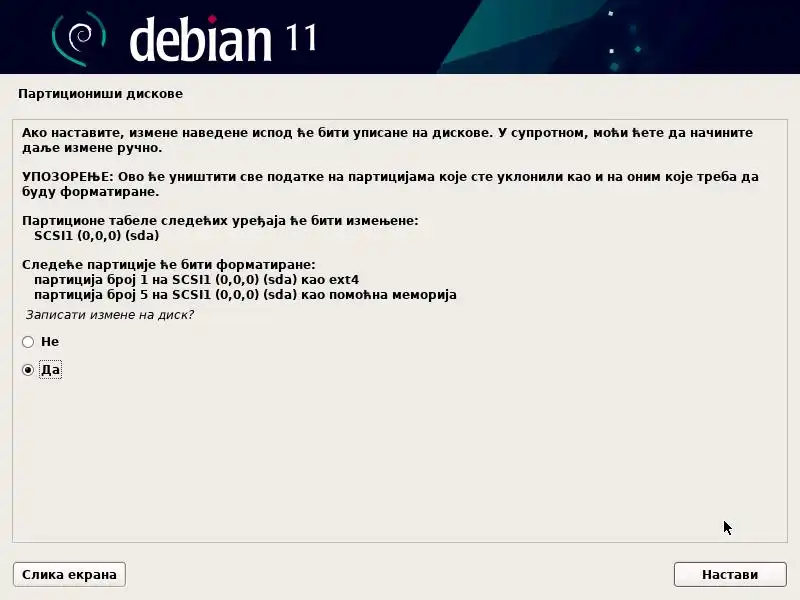800x600 pixels.
Task: Click the "Не" option label text
Action: 50,341
